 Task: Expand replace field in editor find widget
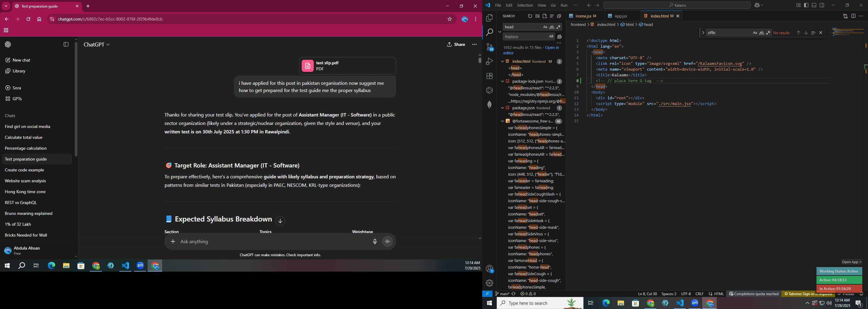click(703, 33)
